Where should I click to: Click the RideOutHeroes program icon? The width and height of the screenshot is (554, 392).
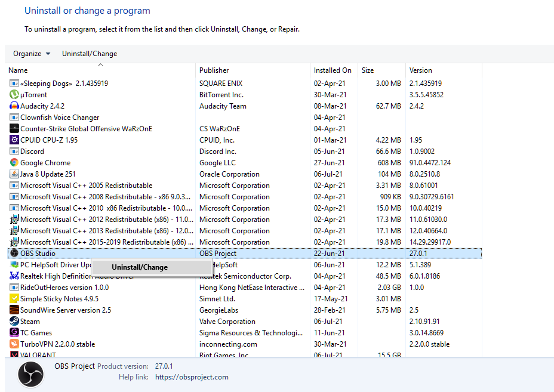[x=14, y=287]
